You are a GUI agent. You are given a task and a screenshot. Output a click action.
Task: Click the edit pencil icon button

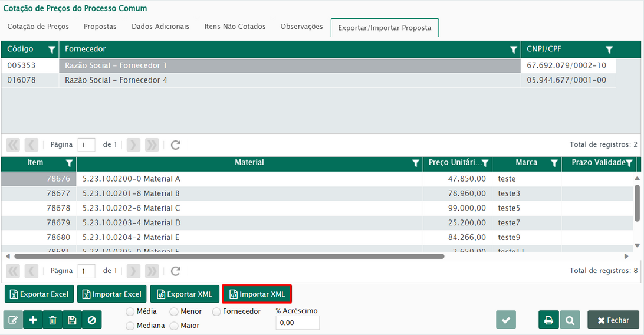(13, 320)
